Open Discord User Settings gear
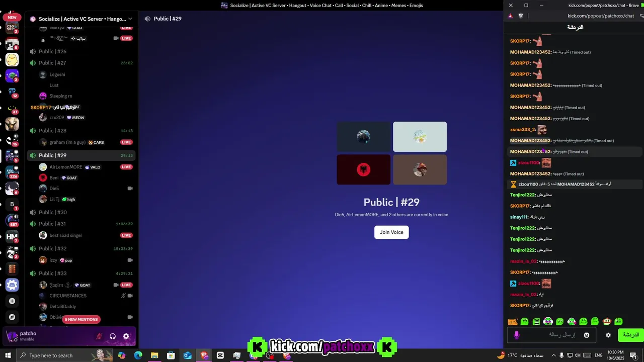Image resolution: width=644 pixels, height=362 pixels. click(x=126, y=336)
